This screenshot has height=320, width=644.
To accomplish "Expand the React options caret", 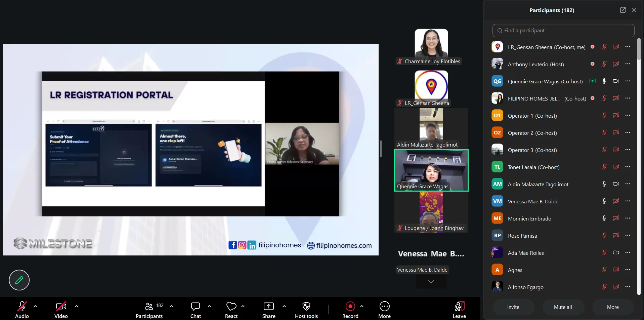I will (243, 306).
